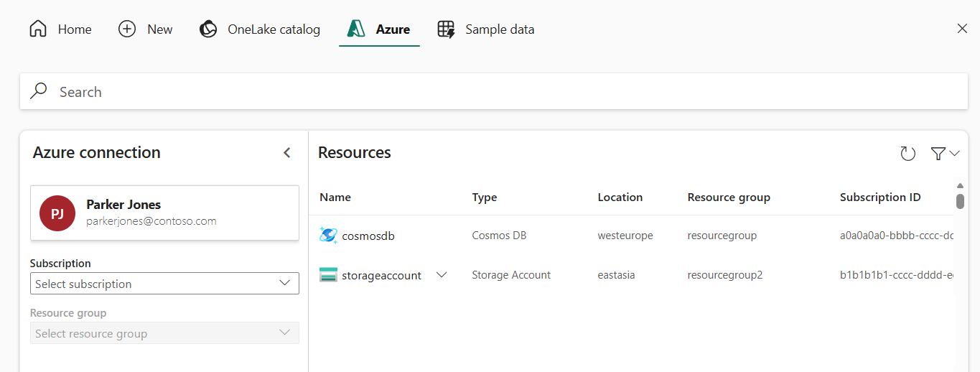Select the cosmosdb resource name
The height and width of the screenshot is (372, 980).
(368, 236)
